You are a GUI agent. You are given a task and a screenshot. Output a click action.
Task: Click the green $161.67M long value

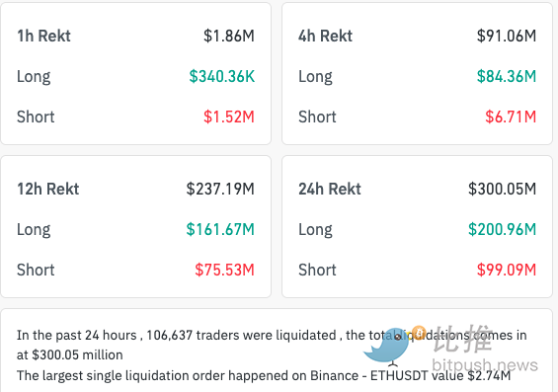(220, 229)
